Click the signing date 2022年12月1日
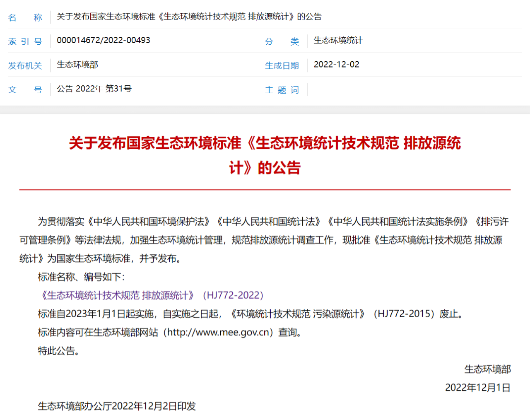Viewport: 530px width, 420px height. (x=477, y=388)
